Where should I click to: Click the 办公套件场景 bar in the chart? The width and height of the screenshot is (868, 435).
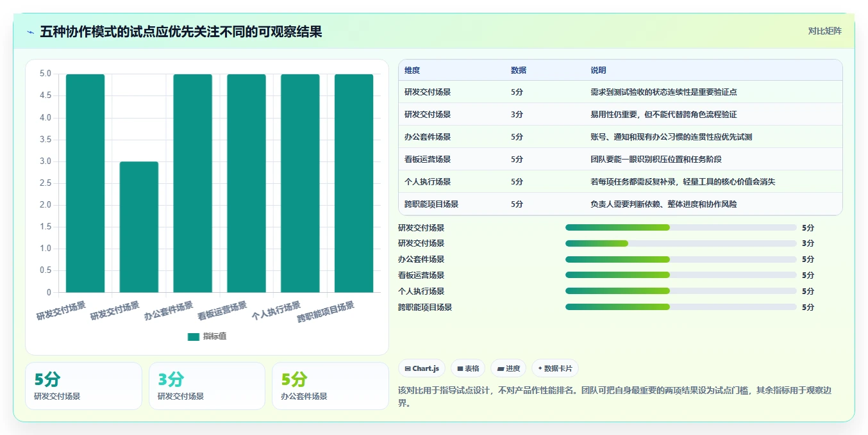pos(193,183)
